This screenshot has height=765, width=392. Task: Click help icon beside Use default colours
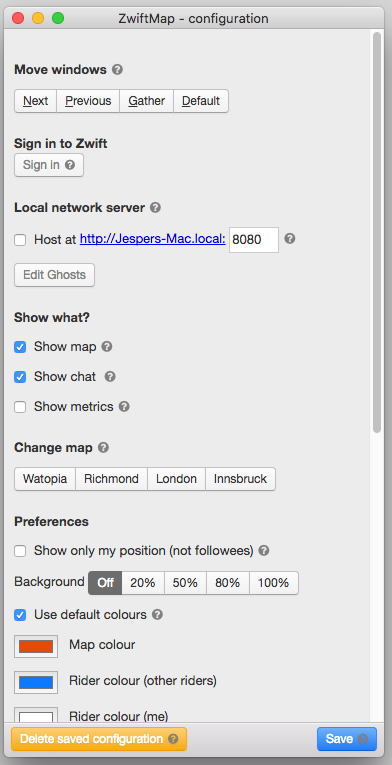(157, 615)
